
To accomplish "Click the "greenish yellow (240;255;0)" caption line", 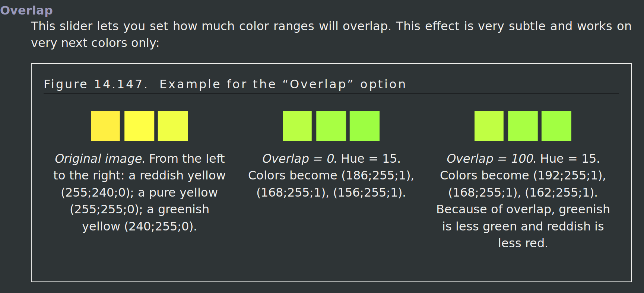I will point(139,226).
